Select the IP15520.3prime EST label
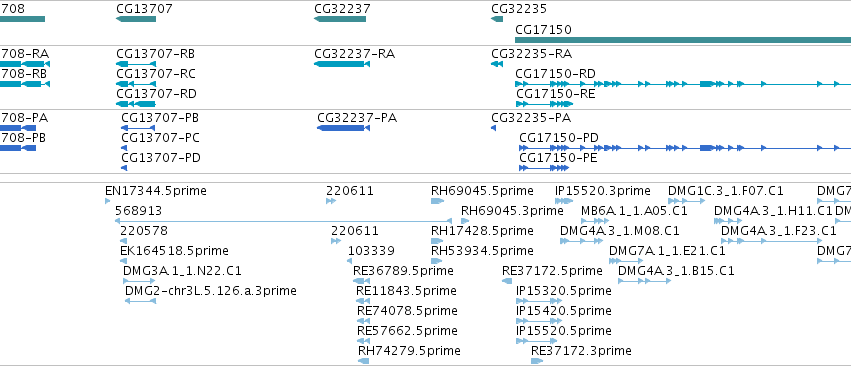 click(603, 191)
